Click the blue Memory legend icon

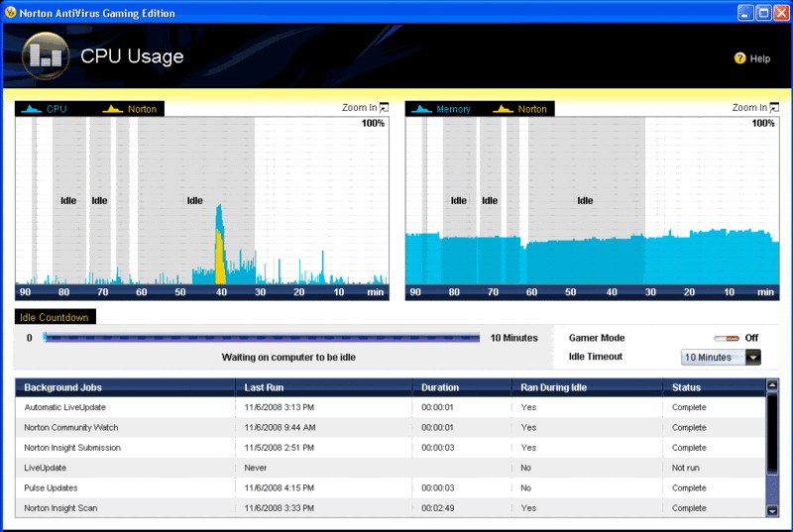pyautogui.click(x=422, y=109)
